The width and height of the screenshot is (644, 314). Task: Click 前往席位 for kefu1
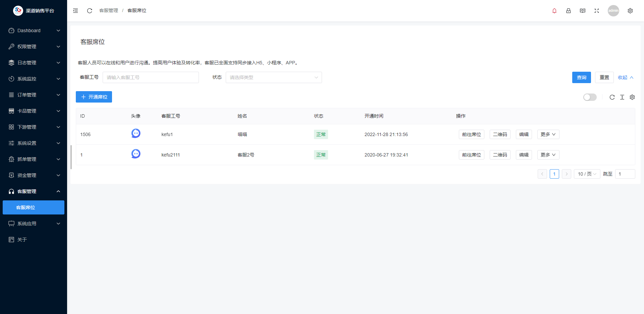point(472,134)
